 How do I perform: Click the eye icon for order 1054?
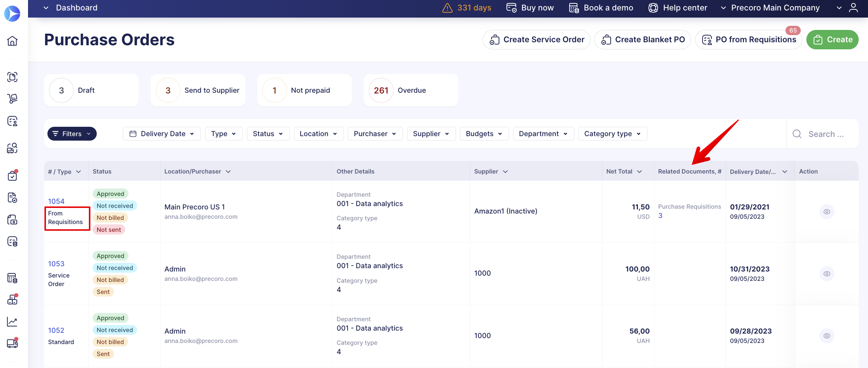point(827,211)
